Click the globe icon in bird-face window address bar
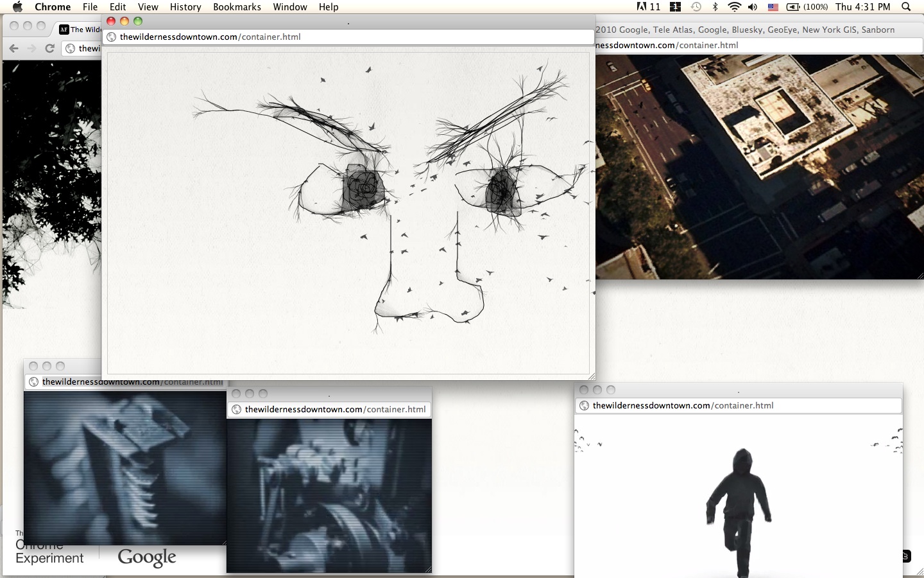Image resolution: width=924 pixels, height=578 pixels. (112, 37)
